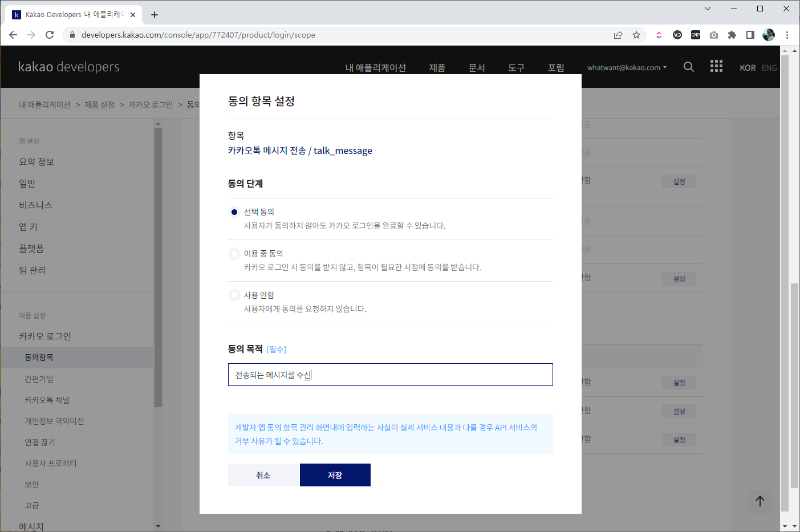This screenshot has width=800, height=532.
Task: Open 사용자 프로퍼티 in sidebar
Action: (x=51, y=464)
